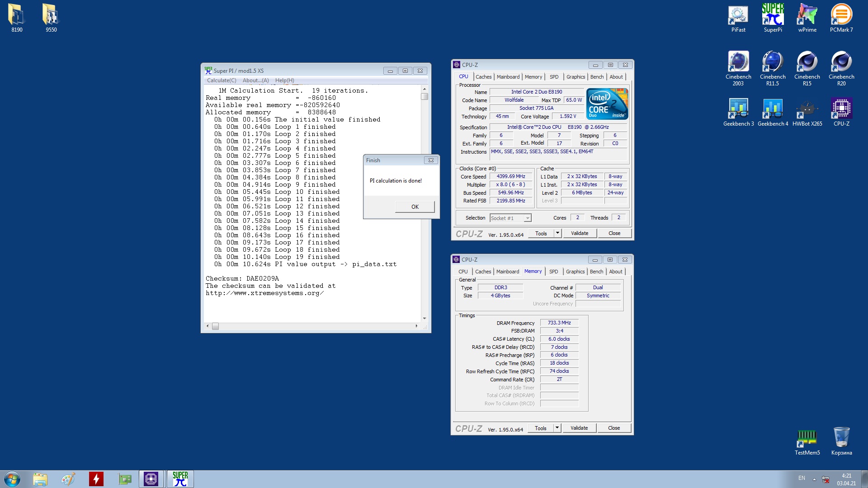Open the Cinebench R20 shortcut

[841, 68]
